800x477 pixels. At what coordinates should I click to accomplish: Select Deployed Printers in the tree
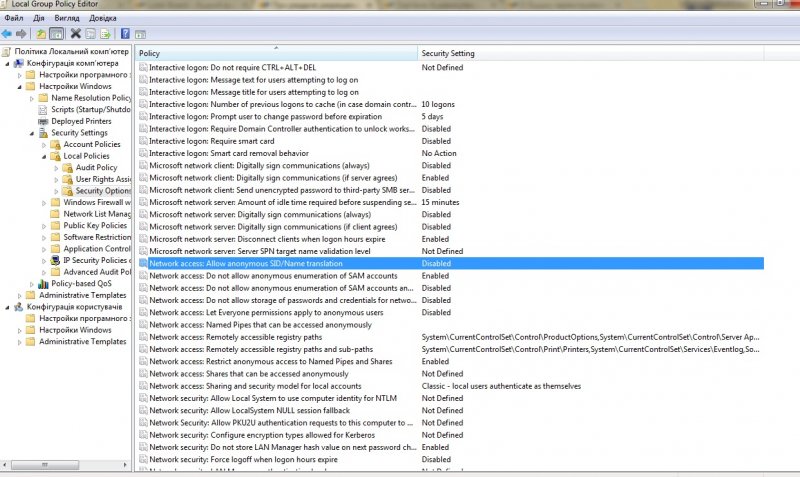(x=81, y=121)
